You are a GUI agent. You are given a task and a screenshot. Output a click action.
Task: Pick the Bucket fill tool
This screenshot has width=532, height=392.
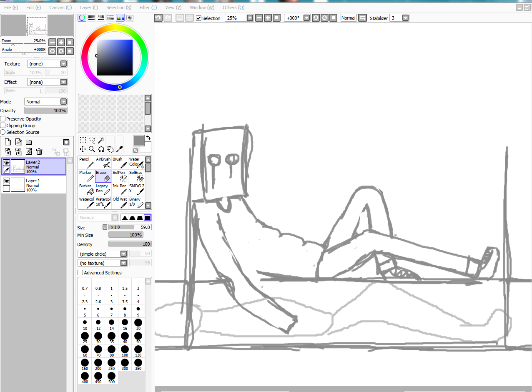[x=86, y=189]
